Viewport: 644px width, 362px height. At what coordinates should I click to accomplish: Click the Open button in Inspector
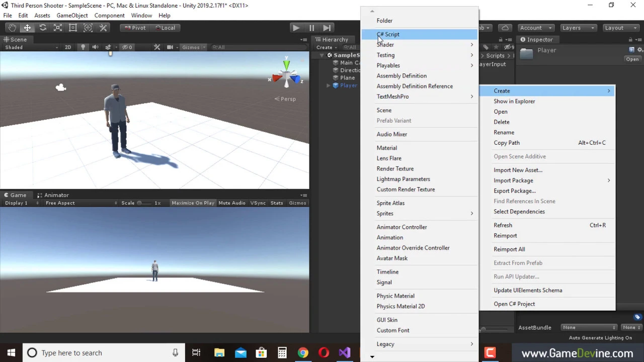632,59
